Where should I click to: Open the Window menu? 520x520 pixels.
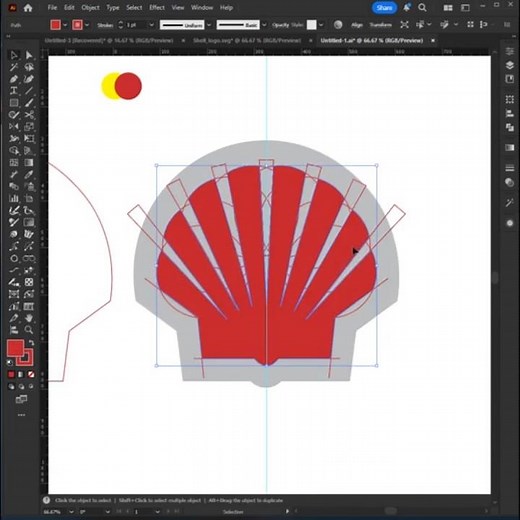(x=202, y=8)
